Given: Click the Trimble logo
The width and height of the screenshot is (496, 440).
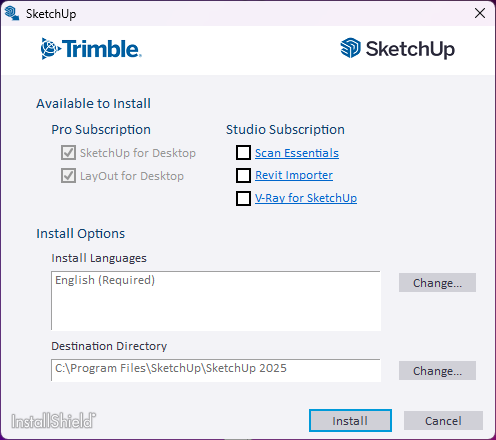Looking at the screenshot, I should coord(91,49).
